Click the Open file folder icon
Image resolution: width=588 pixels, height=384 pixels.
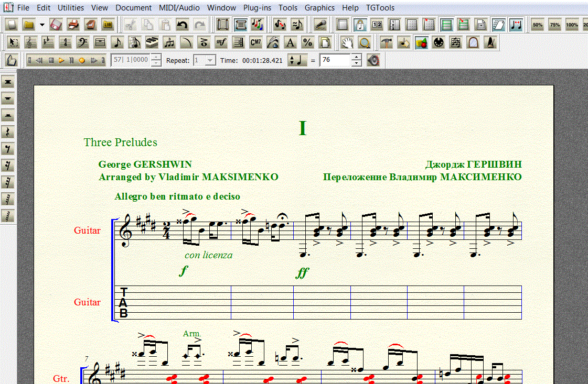[x=28, y=25]
